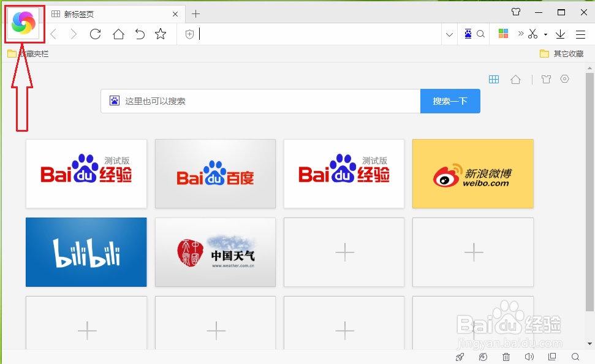The height and width of the screenshot is (364, 595).
Task: Open new tab page settings gear icon
Action: pos(564,79)
